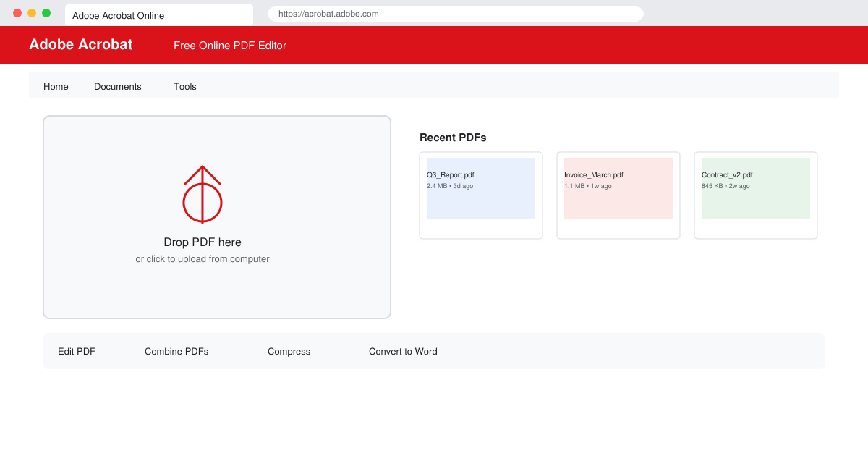The height and width of the screenshot is (456, 868).
Task: Click the '2.4 MB • 3d ago' file details
Action: coord(450,186)
